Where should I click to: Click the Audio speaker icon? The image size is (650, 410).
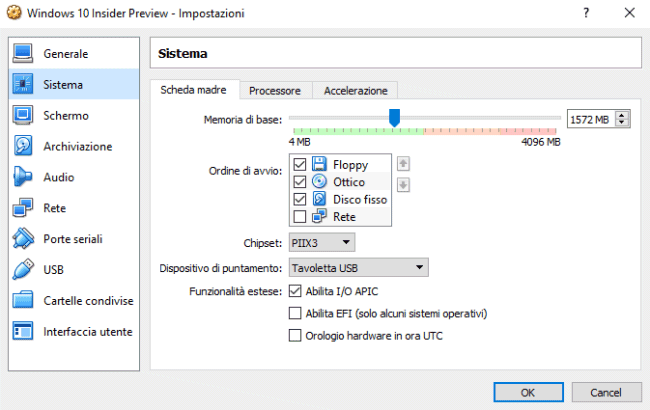click(x=23, y=177)
